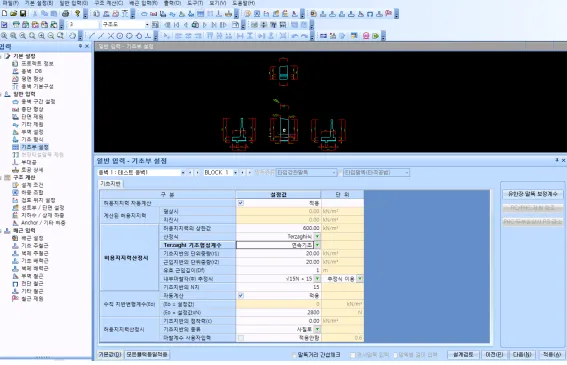This screenshot has height=365, width=567.
Task: Open the 기본 설정 menu
Action: (x=39, y=3)
